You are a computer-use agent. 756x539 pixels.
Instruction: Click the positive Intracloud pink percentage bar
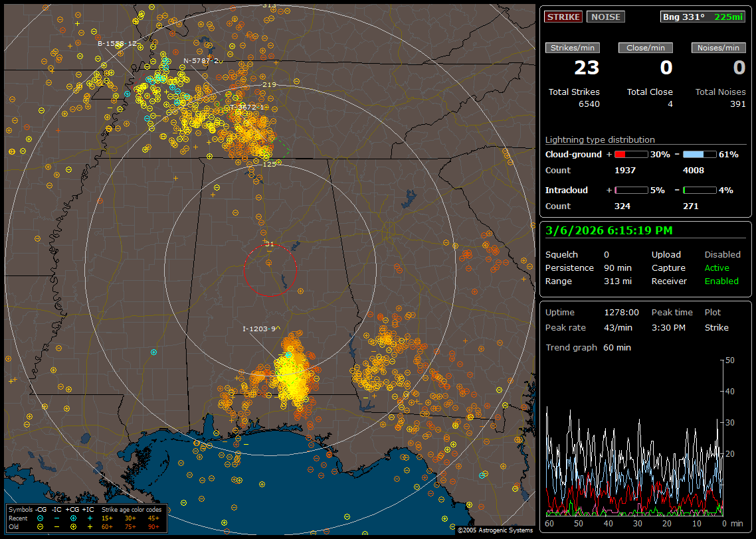point(630,190)
